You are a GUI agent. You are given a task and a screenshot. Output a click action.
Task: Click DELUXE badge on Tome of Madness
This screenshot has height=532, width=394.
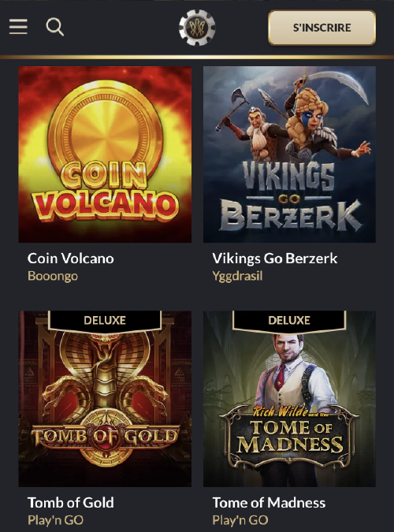click(289, 320)
